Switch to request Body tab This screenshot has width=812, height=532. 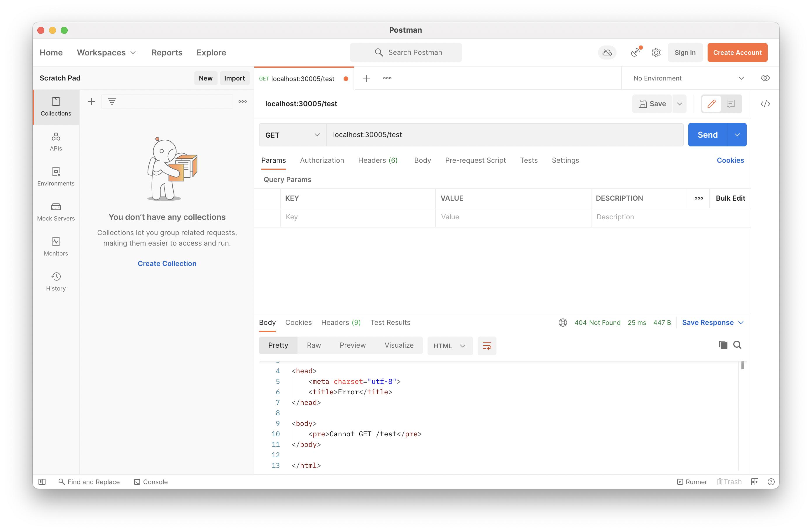422,160
